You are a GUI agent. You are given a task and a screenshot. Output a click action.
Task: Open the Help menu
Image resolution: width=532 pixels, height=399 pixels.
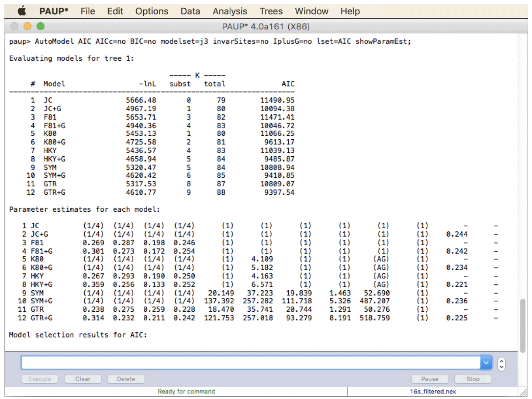pyautogui.click(x=350, y=11)
